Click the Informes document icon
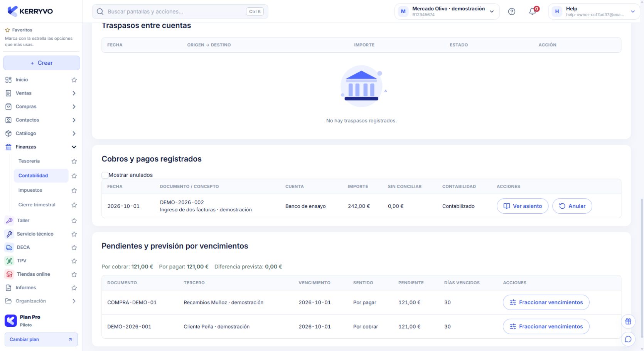 pyautogui.click(x=8, y=288)
